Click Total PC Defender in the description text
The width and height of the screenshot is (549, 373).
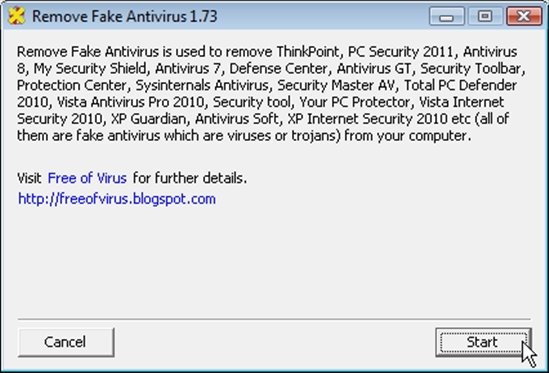[x=460, y=85]
